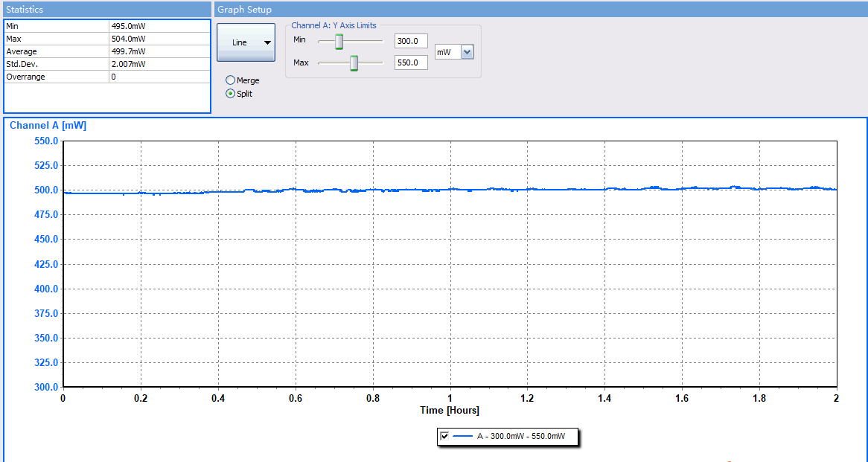
Task: Select the Merge radio button
Action: point(231,80)
